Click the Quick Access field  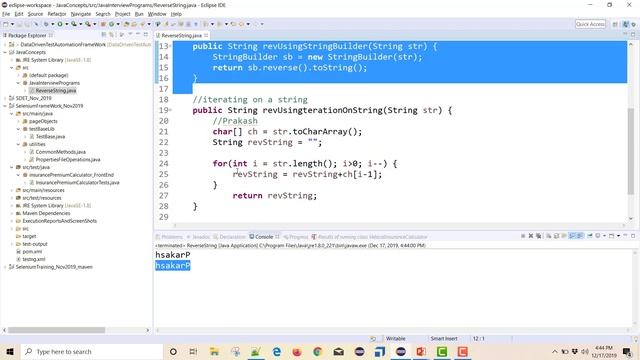click(590, 24)
